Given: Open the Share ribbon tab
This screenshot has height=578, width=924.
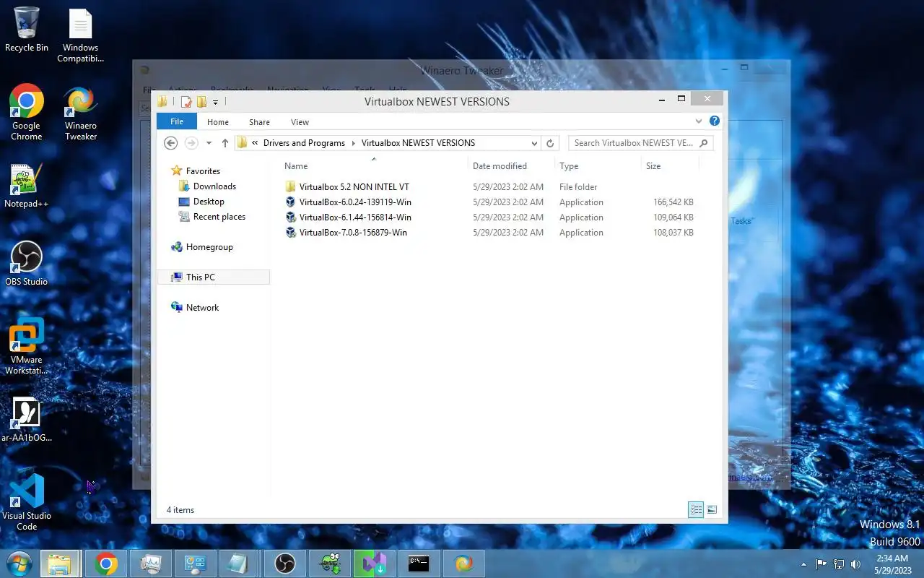Looking at the screenshot, I should 259,122.
